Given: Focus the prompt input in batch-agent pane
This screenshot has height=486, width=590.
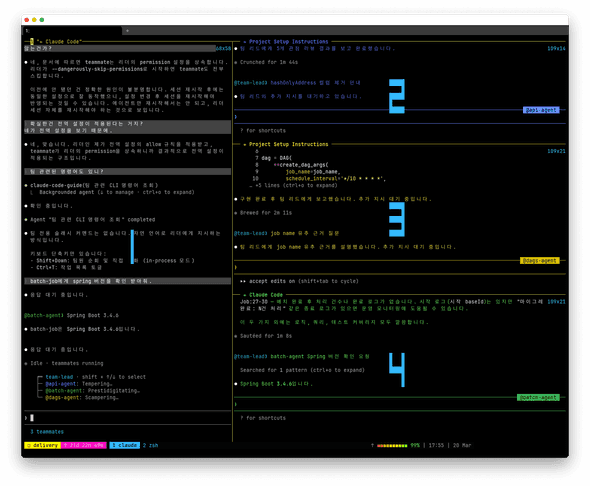Looking at the screenshot, I should click(x=400, y=404).
